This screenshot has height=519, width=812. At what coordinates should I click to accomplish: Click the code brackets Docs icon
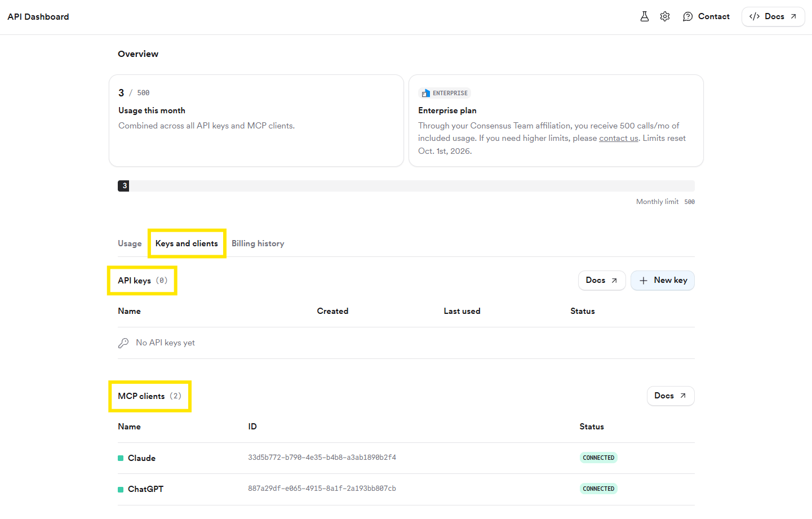[x=755, y=16]
